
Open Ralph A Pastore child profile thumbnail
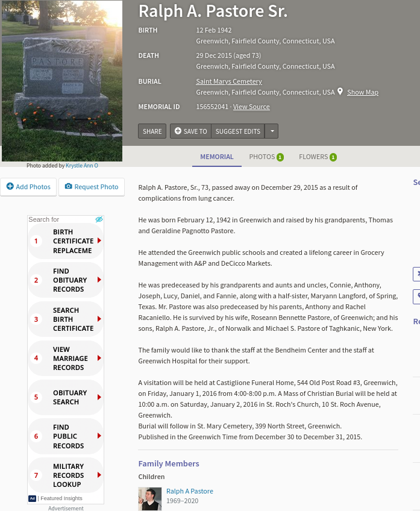tap(150, 498)
